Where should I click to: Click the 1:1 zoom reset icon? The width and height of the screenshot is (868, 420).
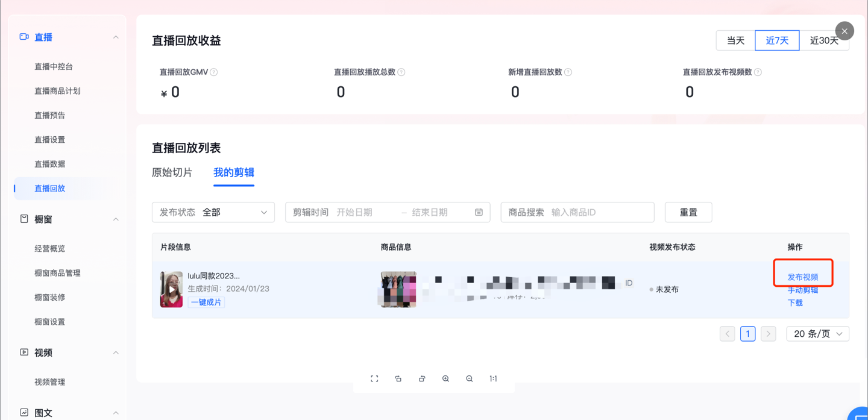492,378
